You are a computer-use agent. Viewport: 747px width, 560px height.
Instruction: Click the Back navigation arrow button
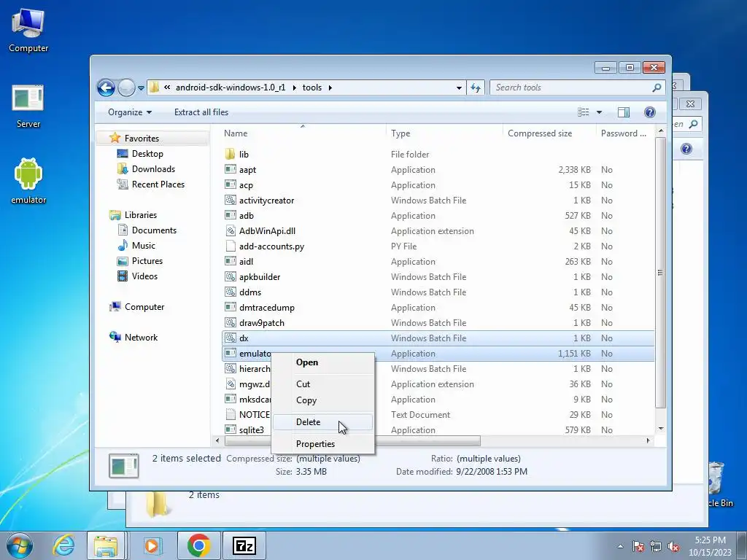coord(106,87)
